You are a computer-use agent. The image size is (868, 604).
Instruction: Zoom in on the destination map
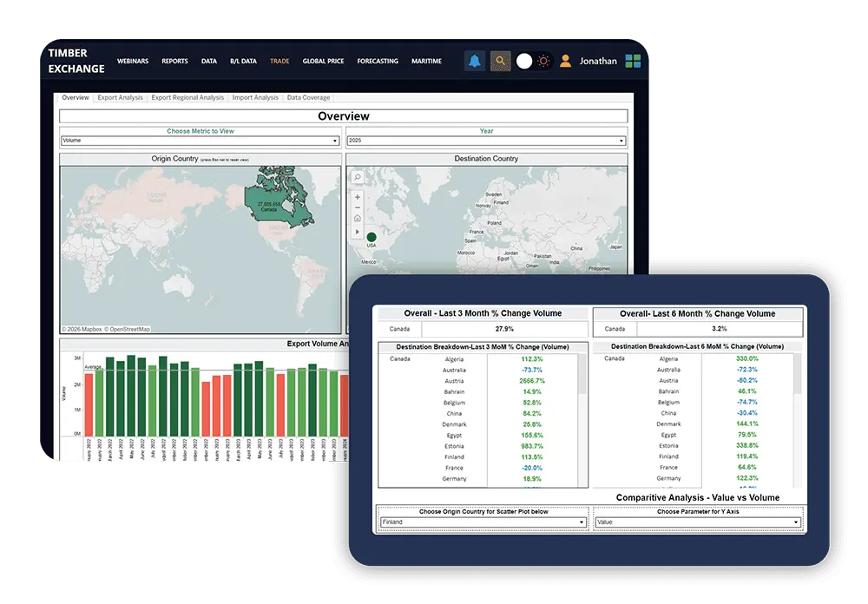358,197
